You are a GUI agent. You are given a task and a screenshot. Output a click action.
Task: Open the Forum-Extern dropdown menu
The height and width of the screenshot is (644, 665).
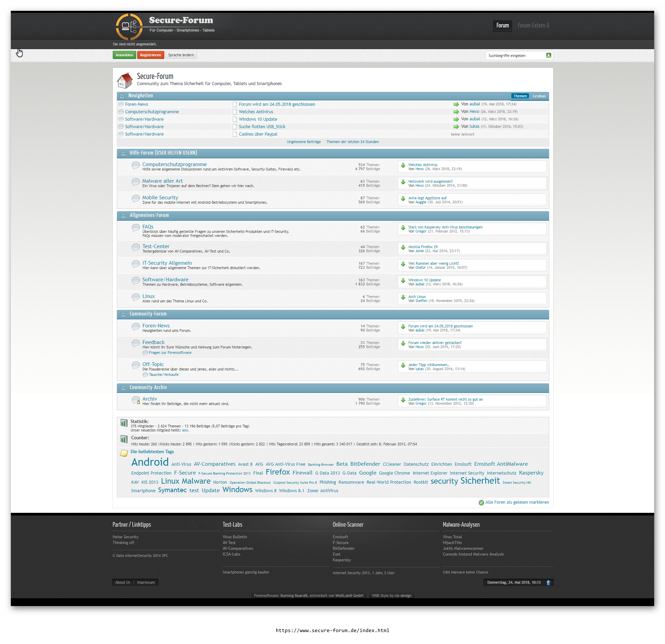[533, 25]
